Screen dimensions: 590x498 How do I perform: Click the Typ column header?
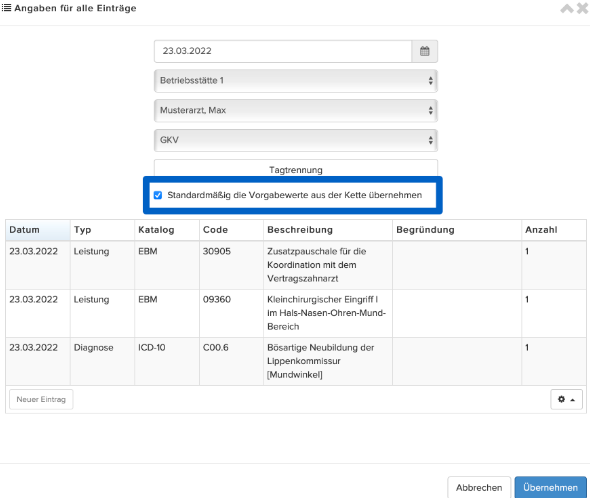(102, 230)
